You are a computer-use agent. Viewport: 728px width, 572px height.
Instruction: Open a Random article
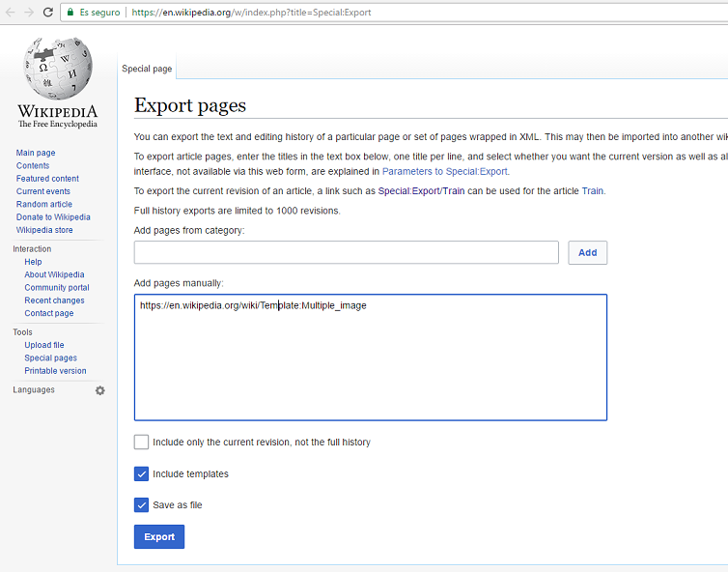click(44, 205)
